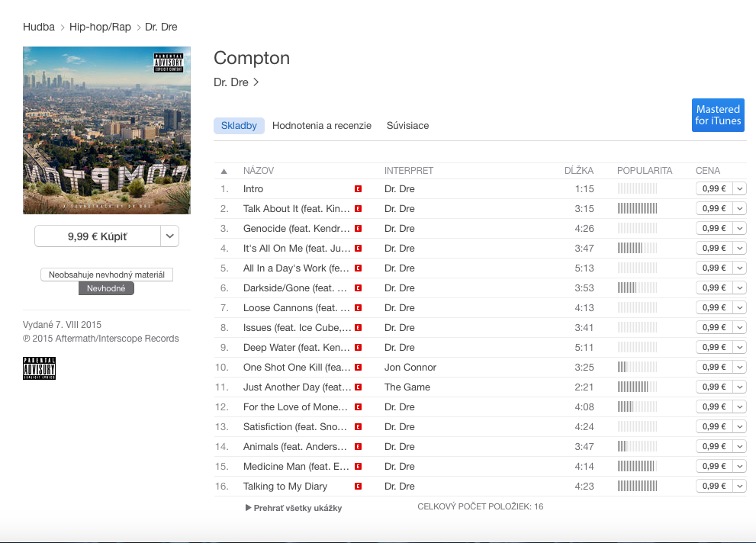Open the Hodnotenia a recenzie tab

point(322,126)
